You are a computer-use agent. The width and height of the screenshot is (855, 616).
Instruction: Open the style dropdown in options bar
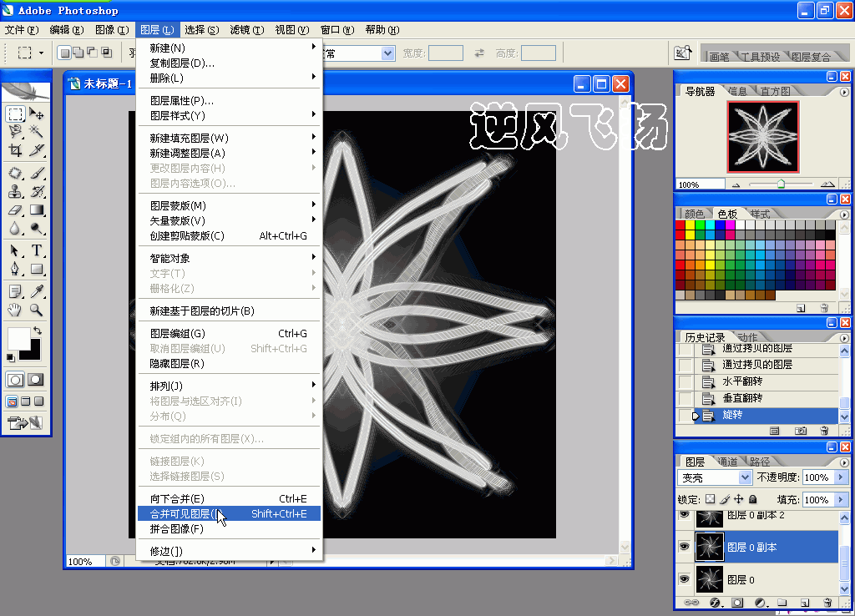(x=387, y=53)
